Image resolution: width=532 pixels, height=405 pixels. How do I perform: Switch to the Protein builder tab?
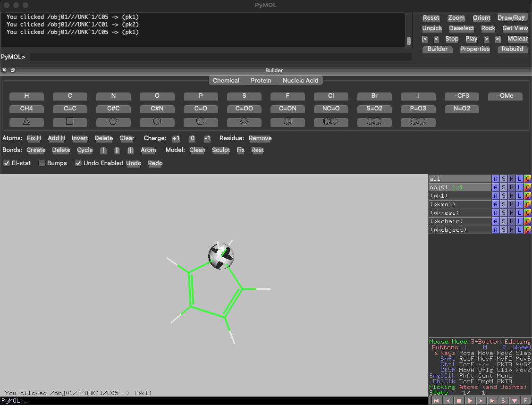click(x=261, y=80)
